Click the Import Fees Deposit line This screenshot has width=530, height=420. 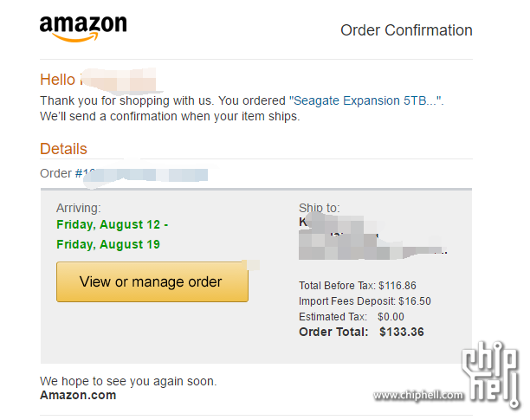click(x=365, y=301)
